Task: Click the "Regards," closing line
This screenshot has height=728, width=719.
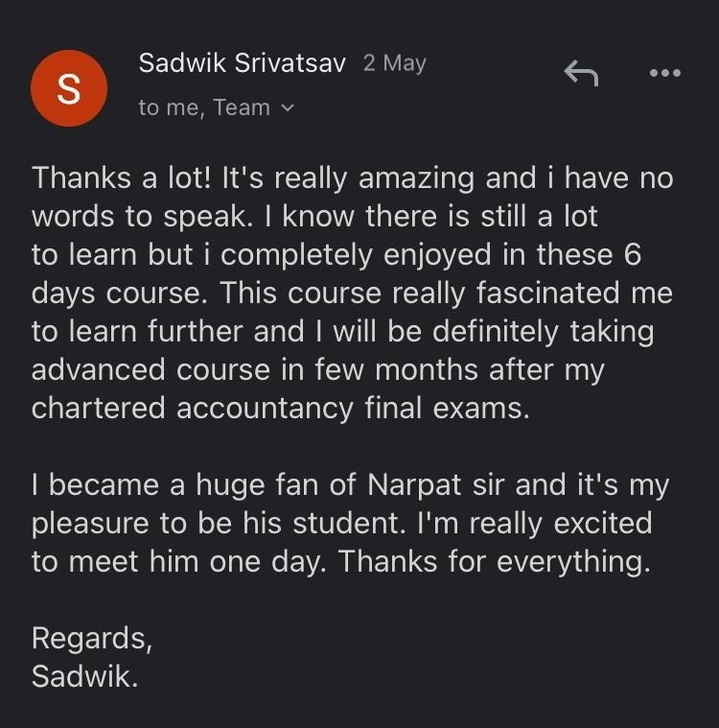Action: [92, 638]
